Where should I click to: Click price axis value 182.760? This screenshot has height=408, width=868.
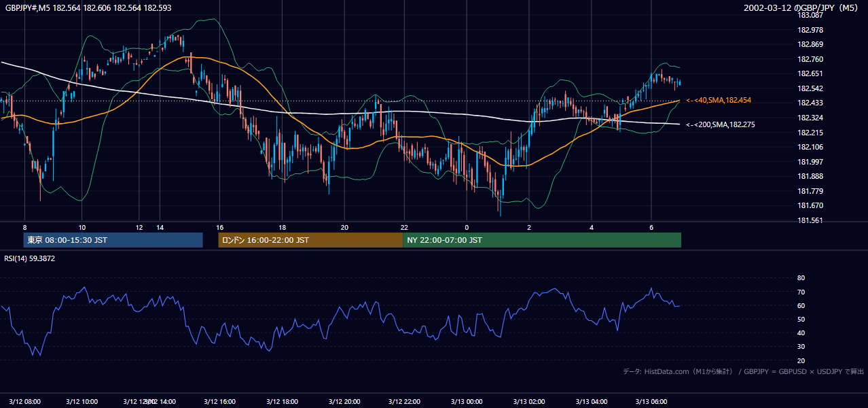[810, 59]
